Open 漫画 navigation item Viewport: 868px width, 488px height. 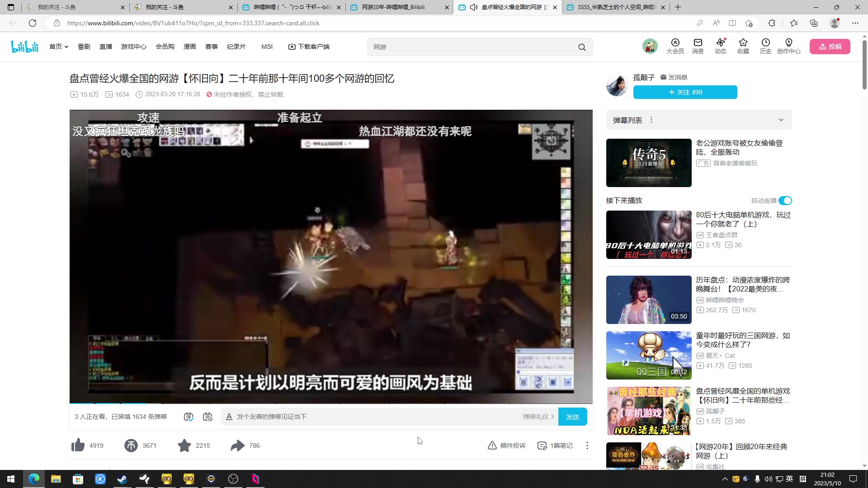coord(189,47)
